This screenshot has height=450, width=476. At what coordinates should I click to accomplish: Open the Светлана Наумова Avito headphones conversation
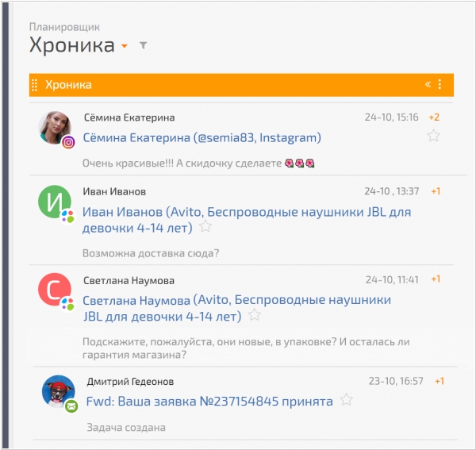pos(236,308)
